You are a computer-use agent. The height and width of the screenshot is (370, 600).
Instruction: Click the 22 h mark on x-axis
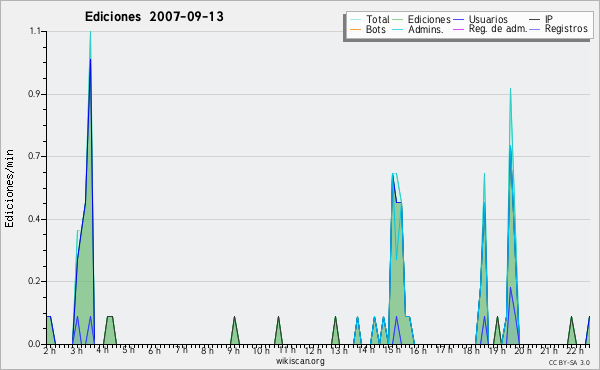click(575, 351)
